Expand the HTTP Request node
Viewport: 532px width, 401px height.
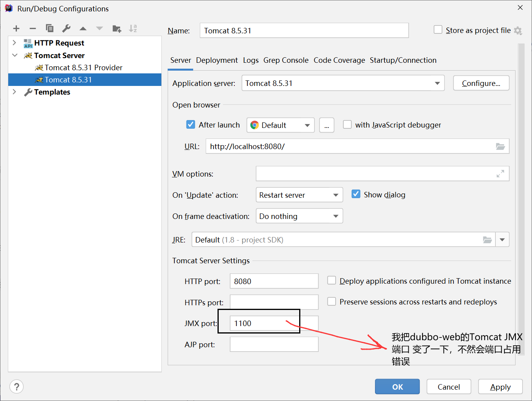[15, 43]
